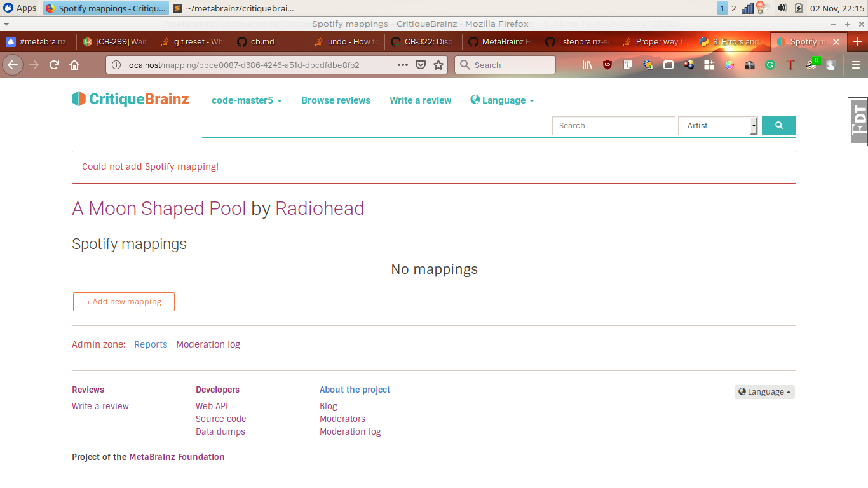Reload the current page
Screen dimensions: 868x488
coord(54,65)
